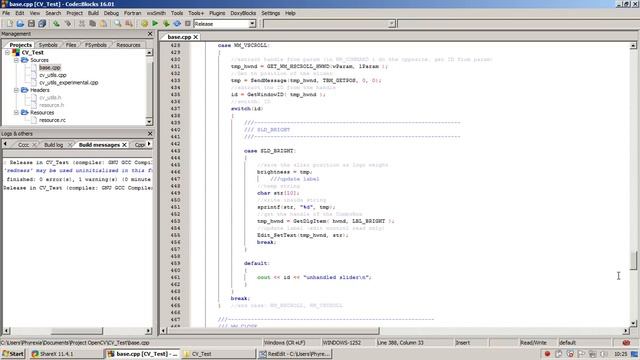Open the Build menu
The image size is (640, 360).
(x=93, y=13)
